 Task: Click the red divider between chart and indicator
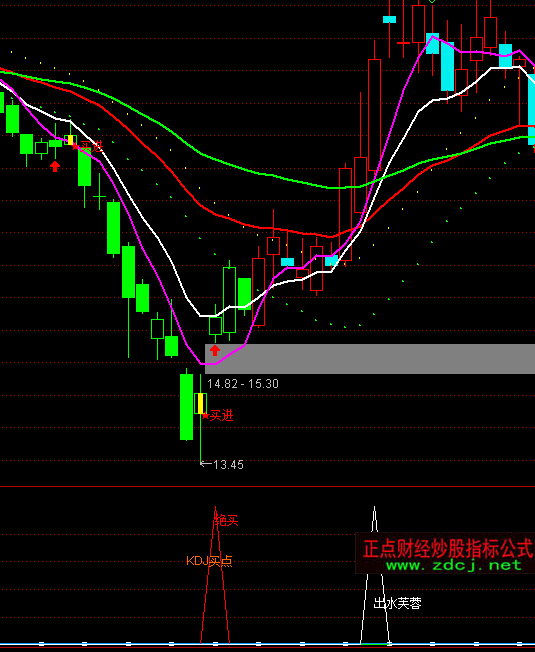pos(267,486)
